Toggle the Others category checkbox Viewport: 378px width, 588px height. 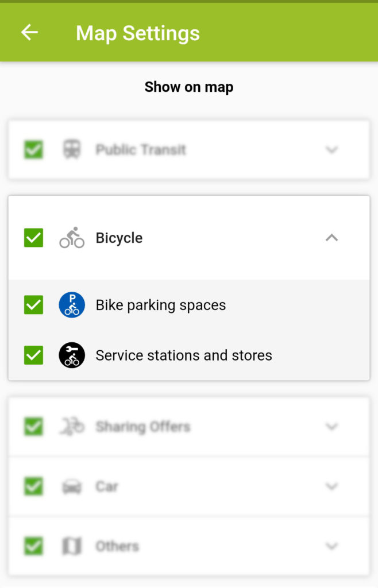(34, 546)
